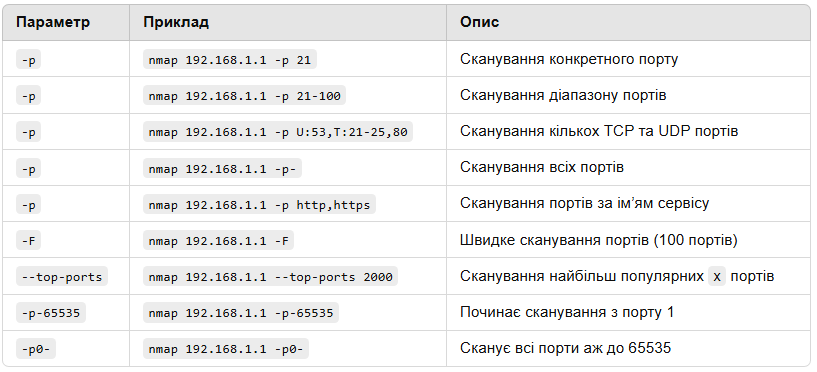Viewport: 817px width, 372px height.
Task: Click the nmap 192.168.1.1 -p- code snippet
Action: point(222,168)
